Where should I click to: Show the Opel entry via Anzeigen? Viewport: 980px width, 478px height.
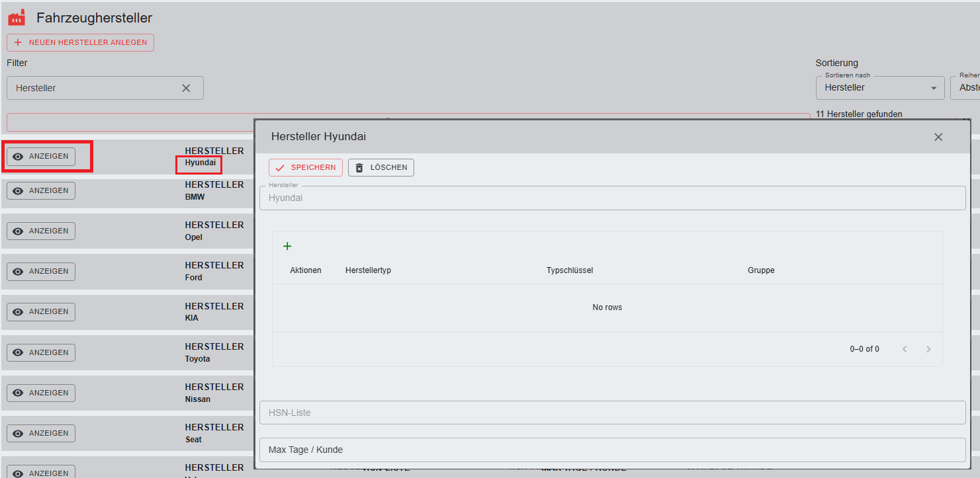41,231
